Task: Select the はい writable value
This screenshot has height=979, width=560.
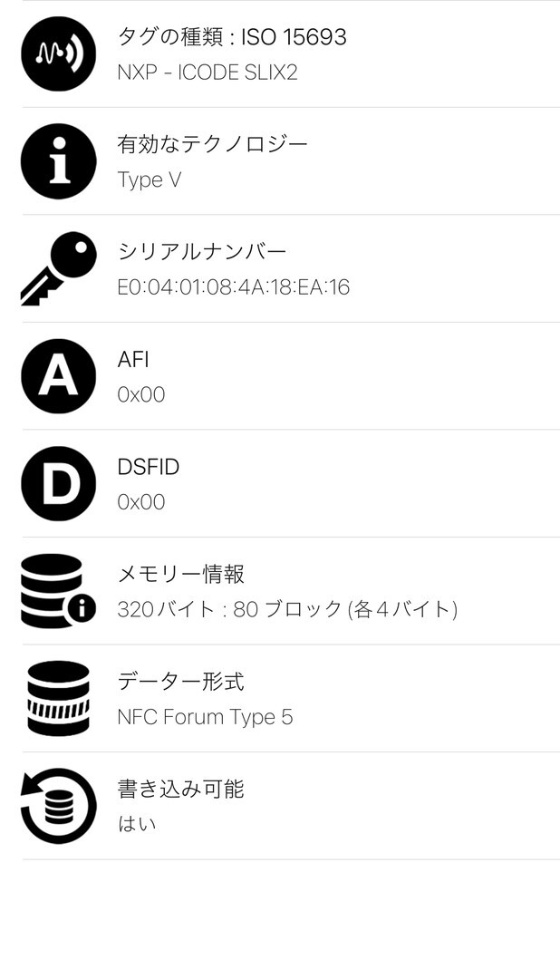Action: (137, 824)
